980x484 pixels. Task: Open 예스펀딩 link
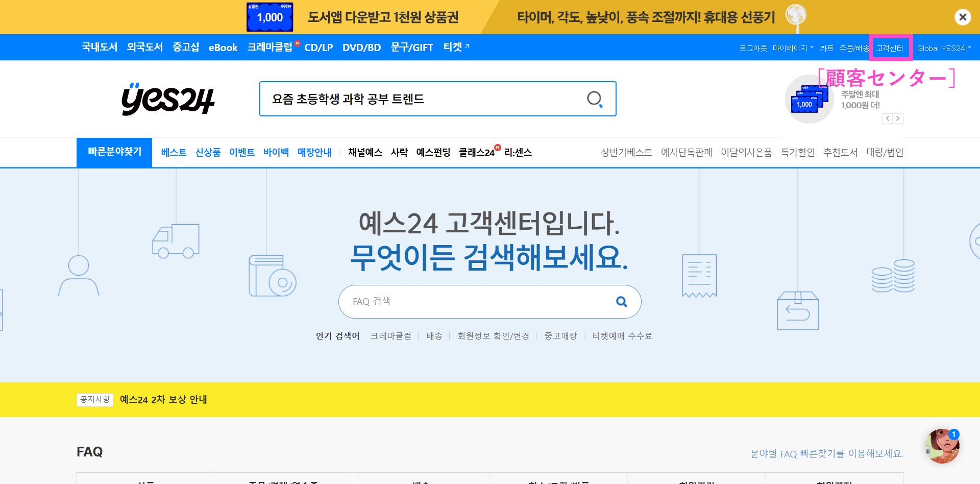(x=433, y=152)
